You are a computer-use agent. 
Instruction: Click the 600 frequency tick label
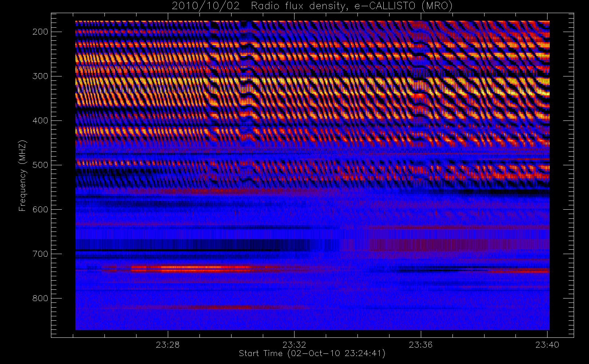(40, 209)
